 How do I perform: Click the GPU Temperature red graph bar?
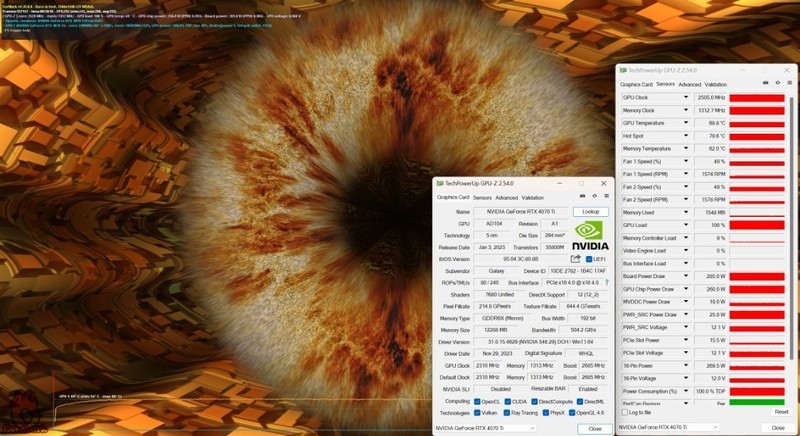pos(757,123)
